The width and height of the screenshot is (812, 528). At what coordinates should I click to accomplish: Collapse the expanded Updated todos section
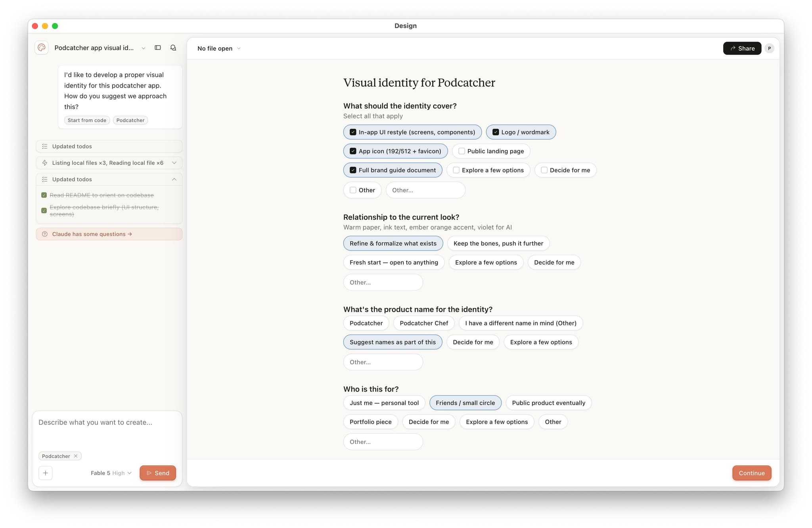click(174, 180)
